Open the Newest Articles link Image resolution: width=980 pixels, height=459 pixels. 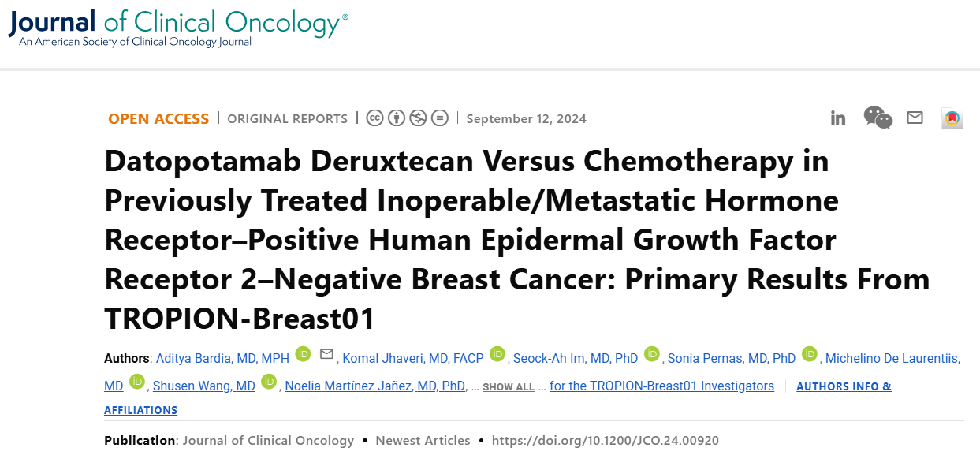(423, 441)
